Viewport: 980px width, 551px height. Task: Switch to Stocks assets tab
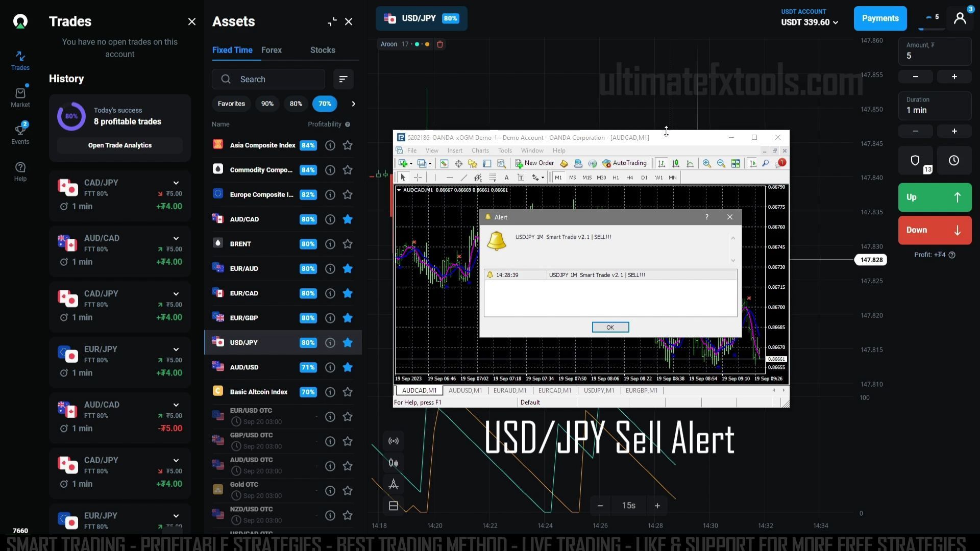[x=323, y=50]
